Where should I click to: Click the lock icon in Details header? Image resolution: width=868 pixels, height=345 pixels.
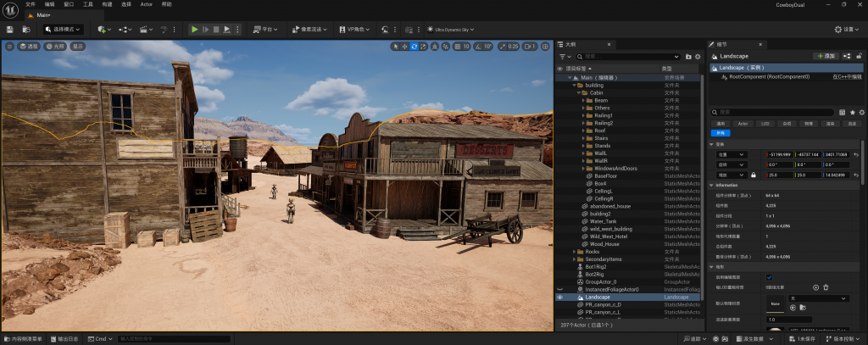tap(860, 55)
